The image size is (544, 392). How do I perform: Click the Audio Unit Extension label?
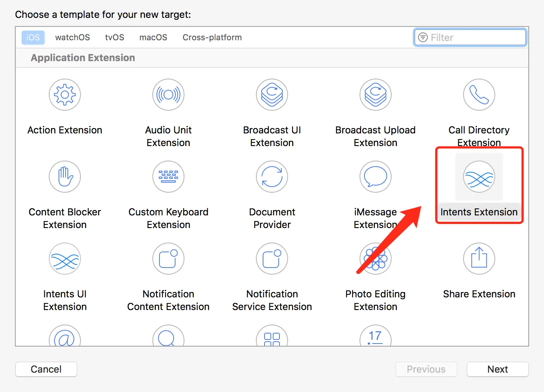(168, 136)
